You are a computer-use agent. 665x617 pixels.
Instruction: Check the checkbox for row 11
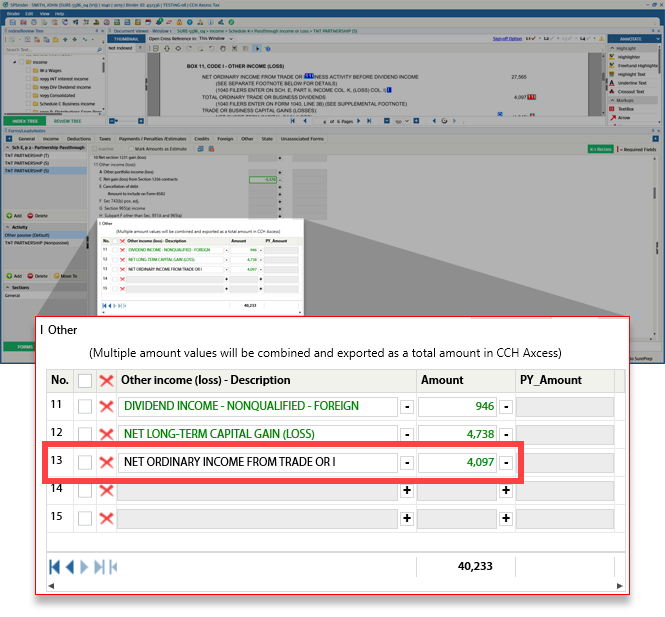[85, 407]
